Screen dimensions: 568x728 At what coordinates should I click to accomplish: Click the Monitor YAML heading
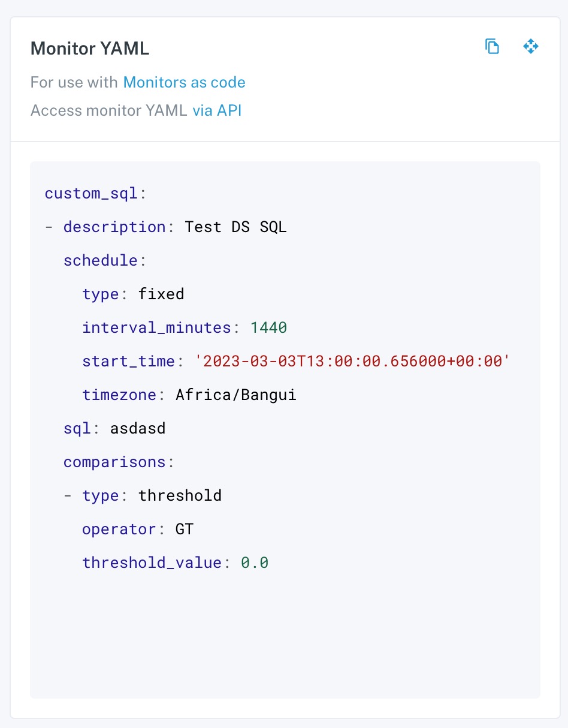(x=90, y=49)
